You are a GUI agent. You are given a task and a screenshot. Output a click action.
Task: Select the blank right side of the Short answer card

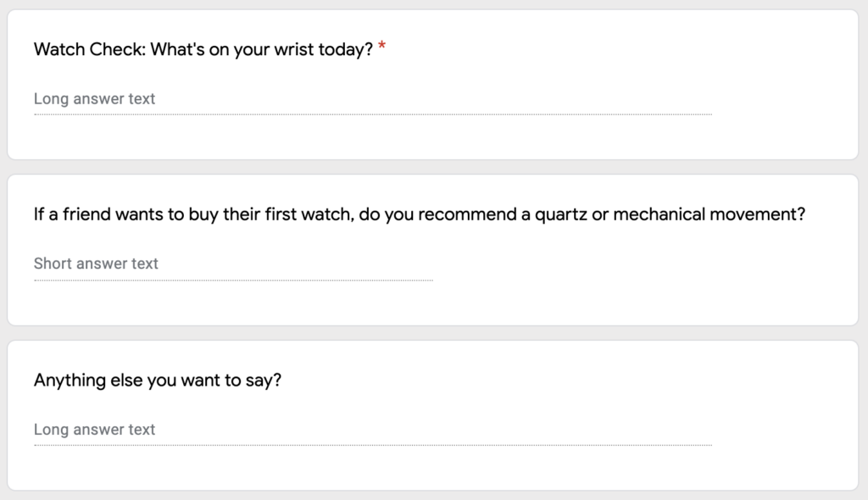(643, 266)
